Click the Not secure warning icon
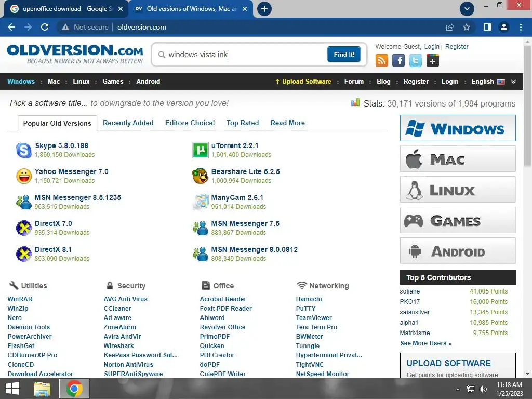 click(x=65, y=27)
